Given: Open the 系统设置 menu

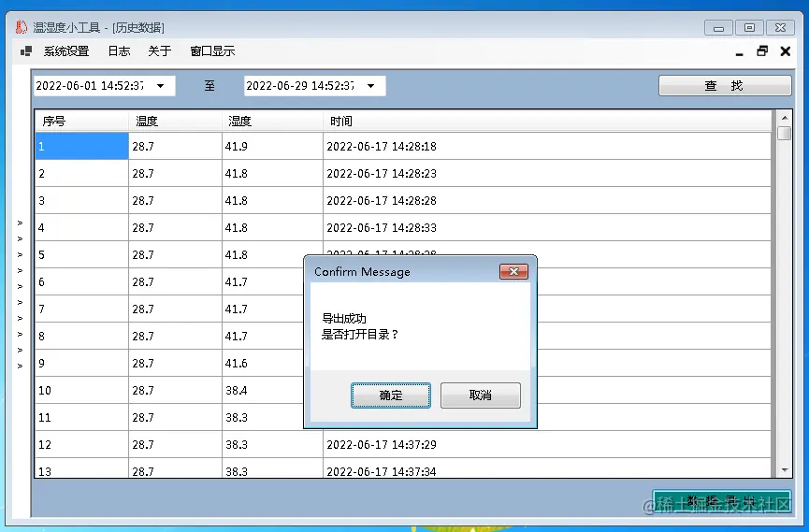Looking at the screenshot, I should 66,51.
